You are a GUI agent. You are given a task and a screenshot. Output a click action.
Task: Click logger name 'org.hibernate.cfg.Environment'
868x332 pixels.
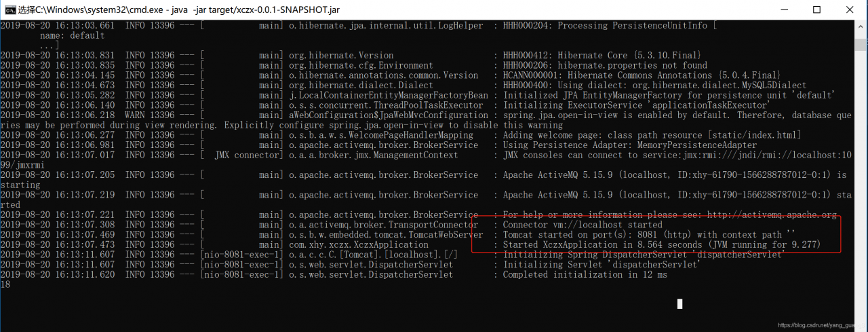tap(361, 65)
